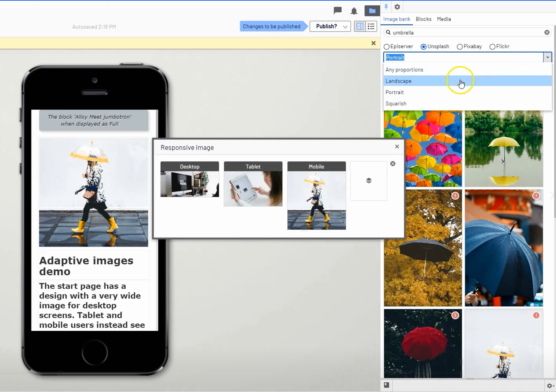Open the Media tab

pos(444,19)
